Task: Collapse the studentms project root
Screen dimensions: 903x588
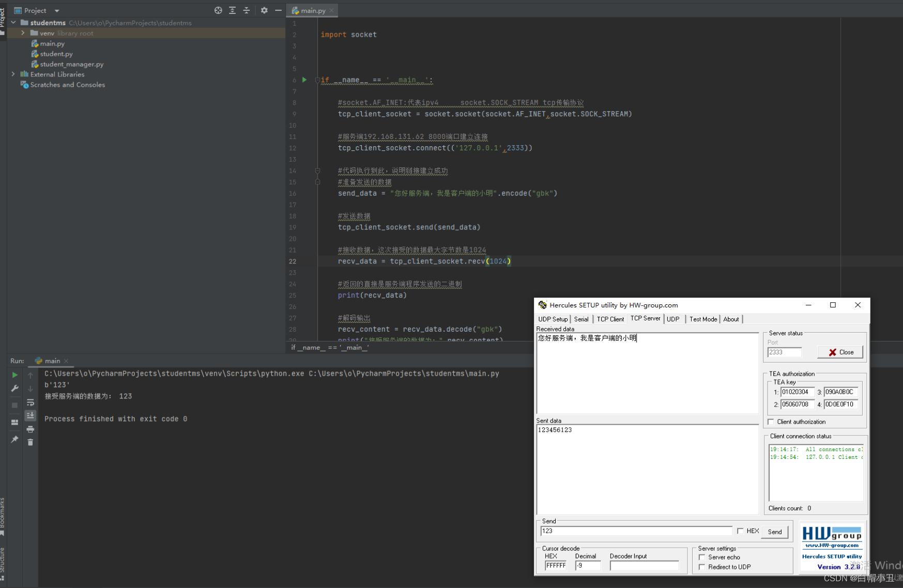Action: pos(13,23)
